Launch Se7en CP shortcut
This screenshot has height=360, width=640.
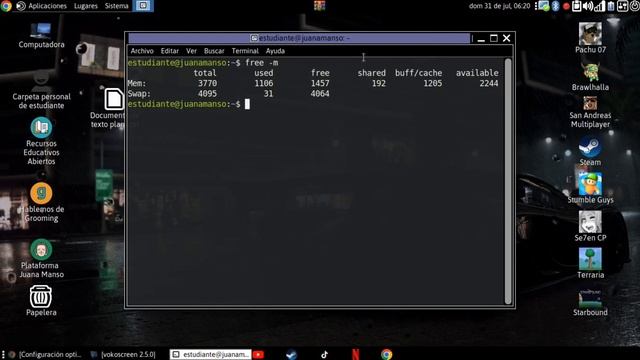(590, 226)
